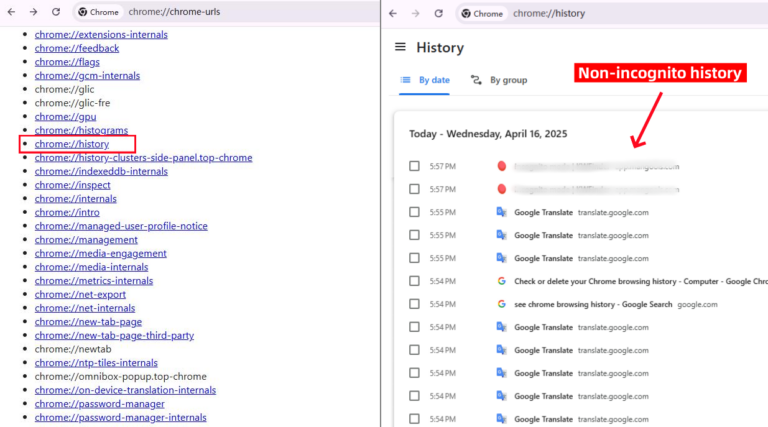The image size is (768, 427).
Task: Reload the chrome-urls page
Action: click(56, 12)
